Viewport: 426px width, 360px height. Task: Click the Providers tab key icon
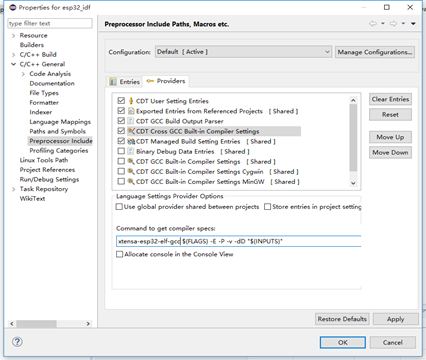[x=150, y=81]
